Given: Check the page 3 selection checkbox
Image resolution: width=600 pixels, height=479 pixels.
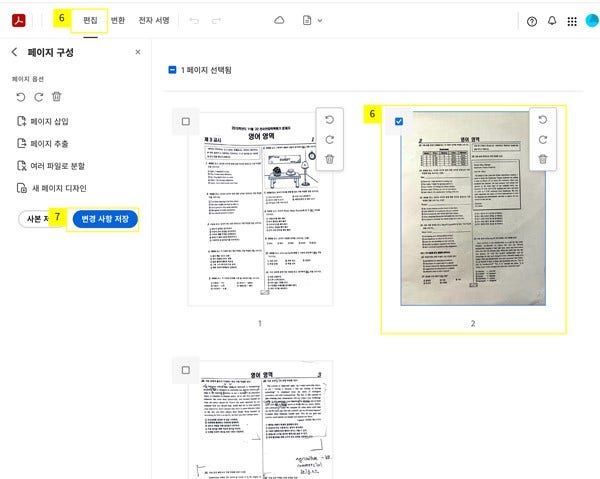Looking at the screenshot, I should [186, 370].
